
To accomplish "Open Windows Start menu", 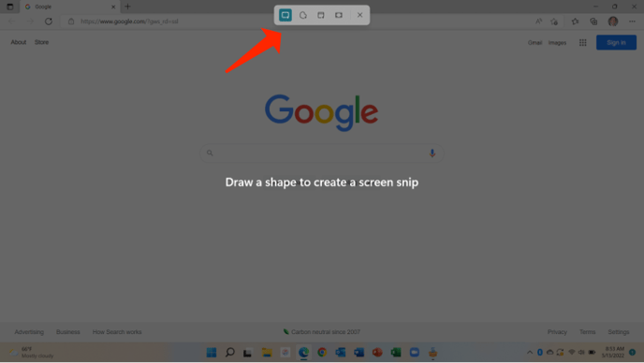I will (x=212, y=353).
